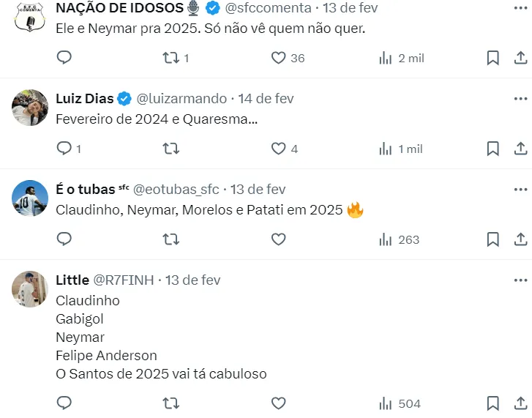Viewport: 532px width, 418px height.
Task: Share the NAÇÃO DE IDOSOS tweet
Action: 520,58
